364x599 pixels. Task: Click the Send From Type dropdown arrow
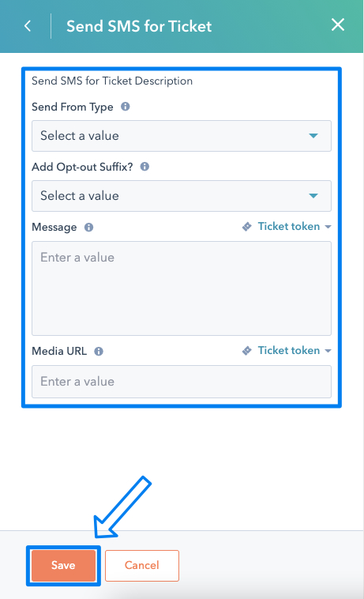[x=313, y=136]
